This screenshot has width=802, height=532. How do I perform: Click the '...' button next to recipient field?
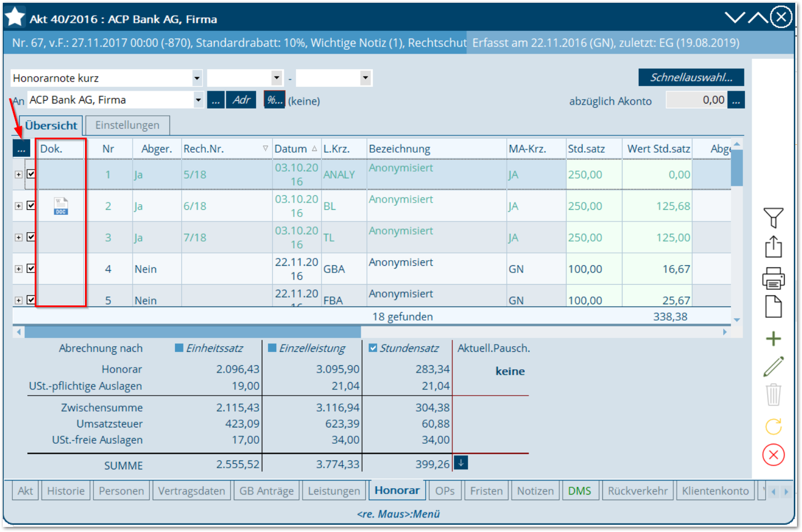click(216, 100)
